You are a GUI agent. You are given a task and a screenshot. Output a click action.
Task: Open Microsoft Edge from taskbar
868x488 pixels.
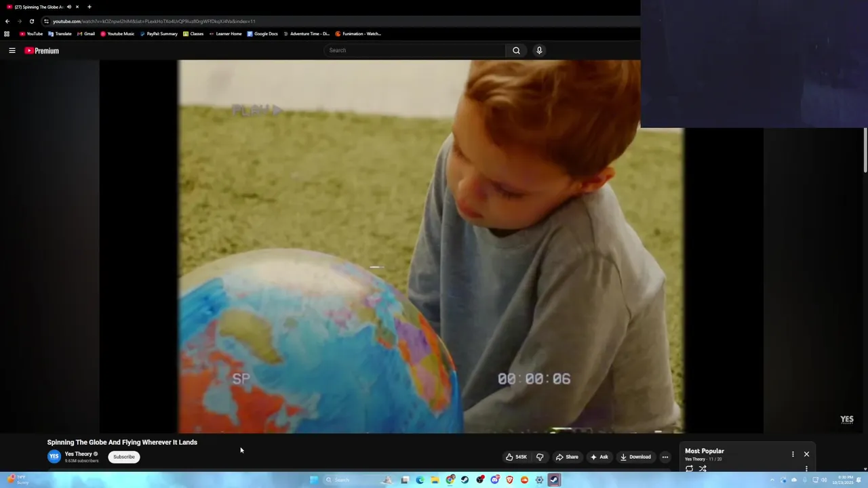point(420,480)
